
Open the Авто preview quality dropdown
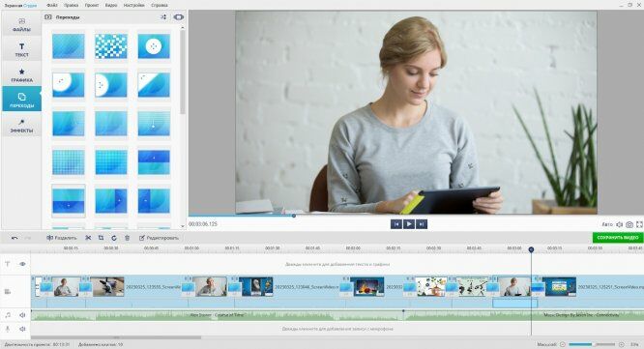point(607,224)
